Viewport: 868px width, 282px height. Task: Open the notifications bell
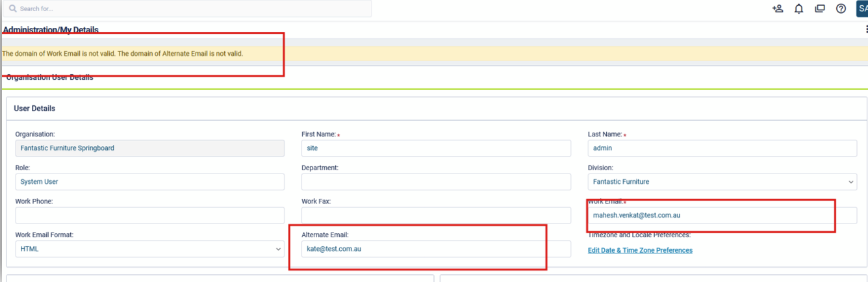(798, 9)
